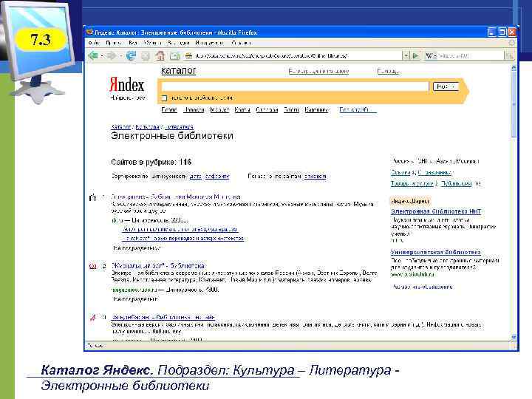The image size is (532, 399).
Task: Open the Новости link under search bar
Action: point(194,110)
